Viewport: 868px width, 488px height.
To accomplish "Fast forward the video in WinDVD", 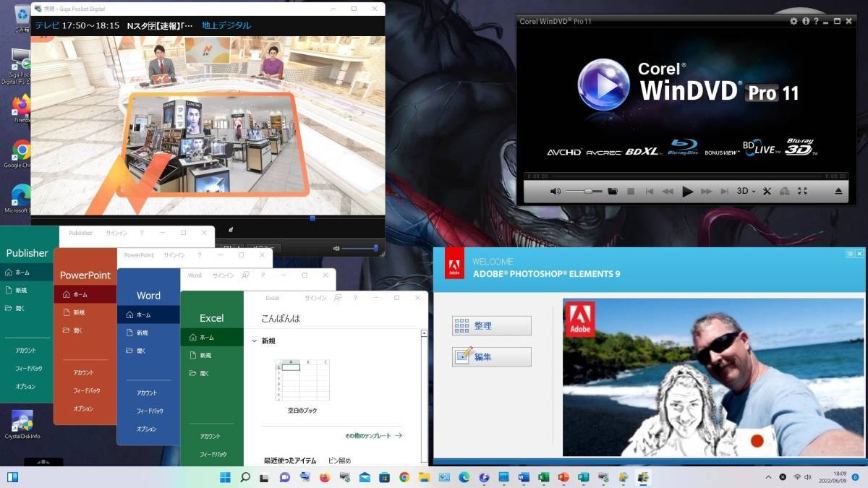I will pos(707,192).
